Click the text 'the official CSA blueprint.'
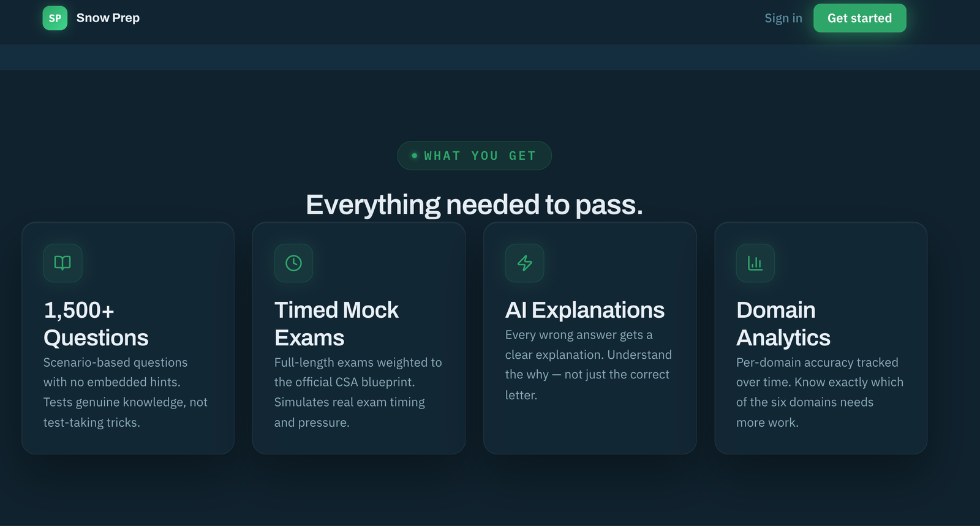 [345, 382]
